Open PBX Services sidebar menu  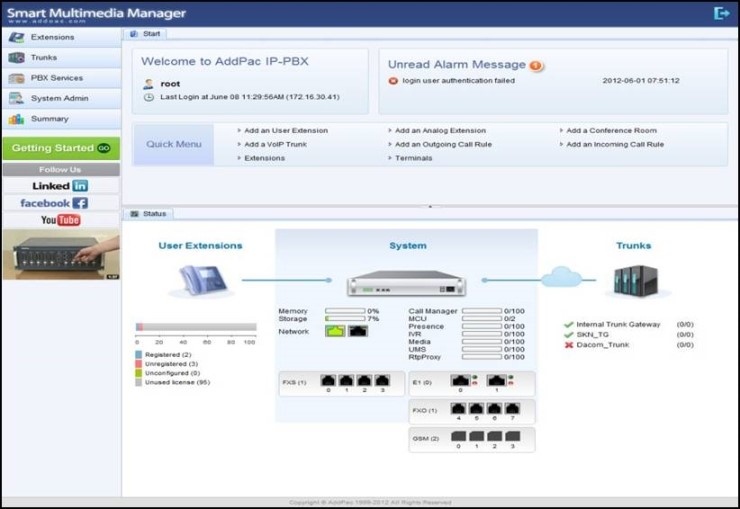point(61,78)
